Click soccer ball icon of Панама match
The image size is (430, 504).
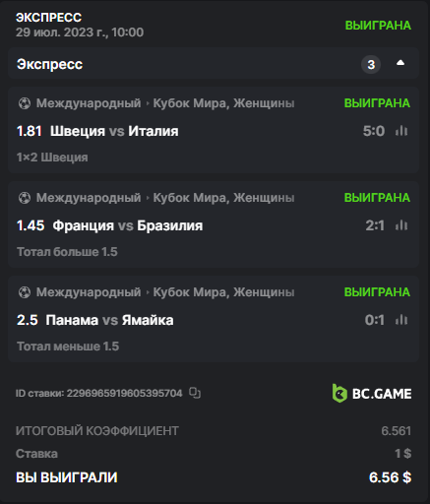coord(25,292)
